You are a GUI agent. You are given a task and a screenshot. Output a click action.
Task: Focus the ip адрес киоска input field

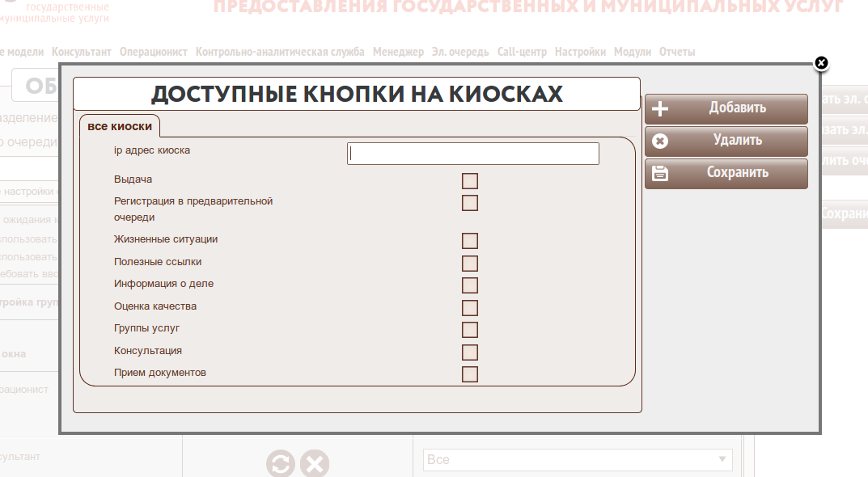[x=473, y=154]
